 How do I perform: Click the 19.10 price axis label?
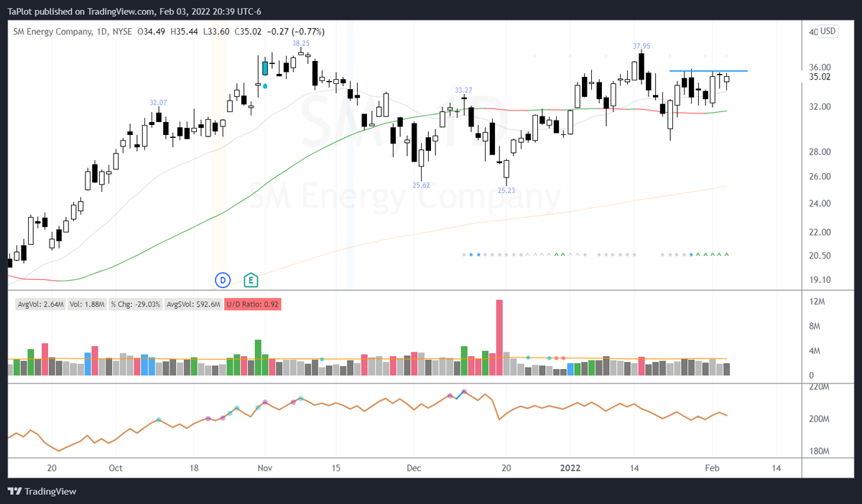point(820,280)
